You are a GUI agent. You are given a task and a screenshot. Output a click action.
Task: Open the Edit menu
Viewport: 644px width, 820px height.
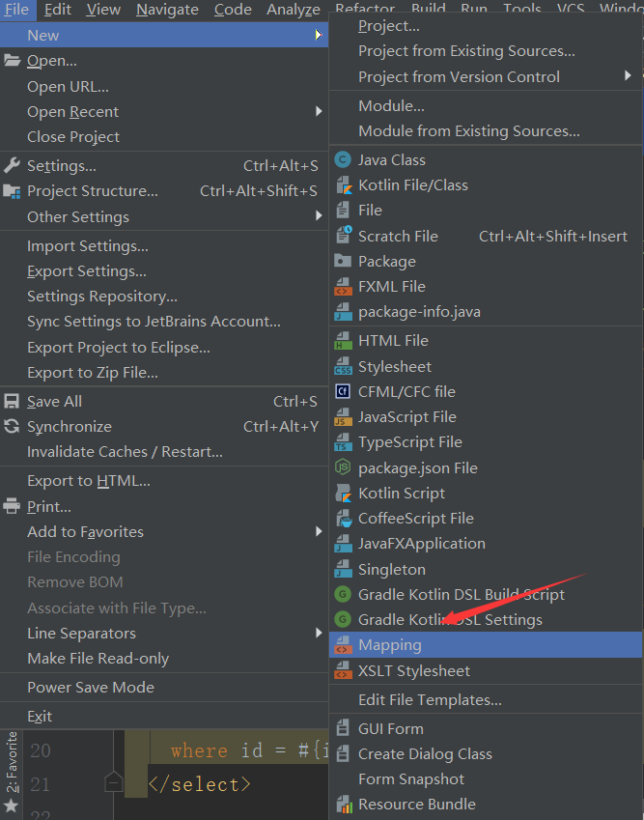[x=60, y=10]
